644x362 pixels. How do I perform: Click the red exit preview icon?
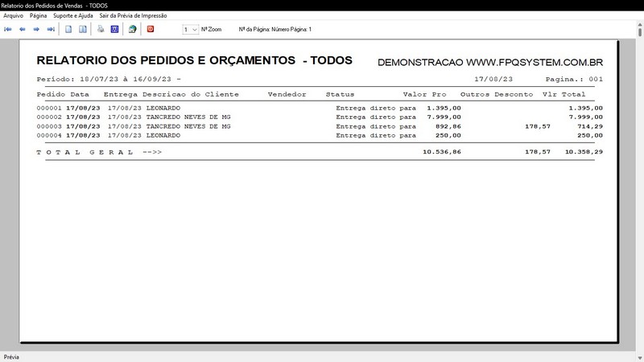(x=150, y=29)
